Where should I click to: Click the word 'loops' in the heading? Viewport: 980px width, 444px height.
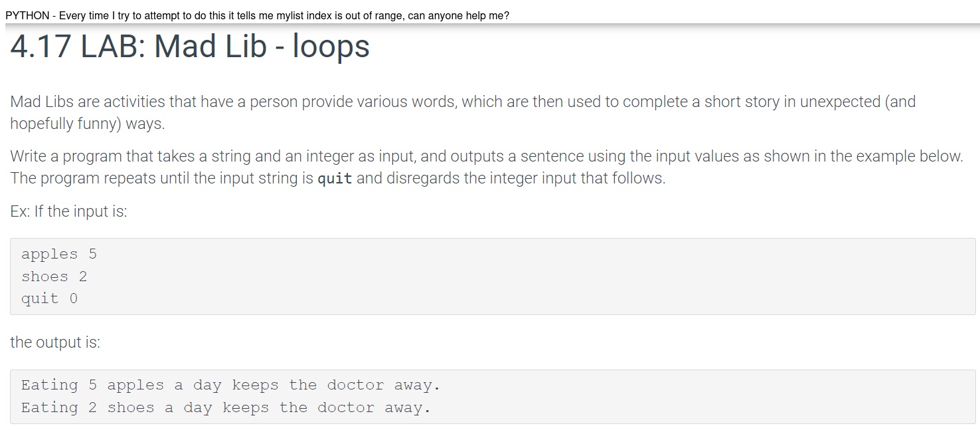click(331, 47)
